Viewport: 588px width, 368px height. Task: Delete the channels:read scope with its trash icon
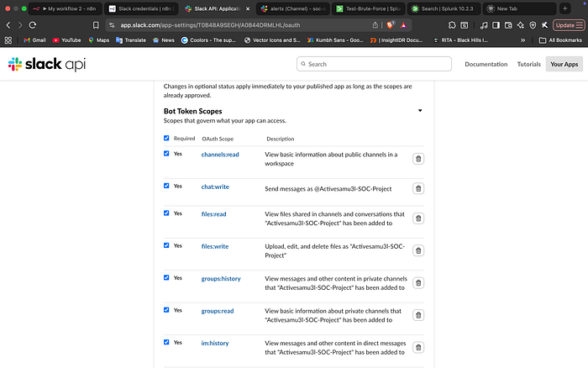point(418,159)
